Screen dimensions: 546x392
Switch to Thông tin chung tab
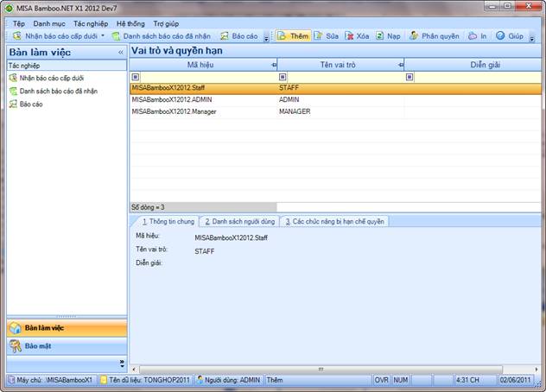tap(168, 221)
